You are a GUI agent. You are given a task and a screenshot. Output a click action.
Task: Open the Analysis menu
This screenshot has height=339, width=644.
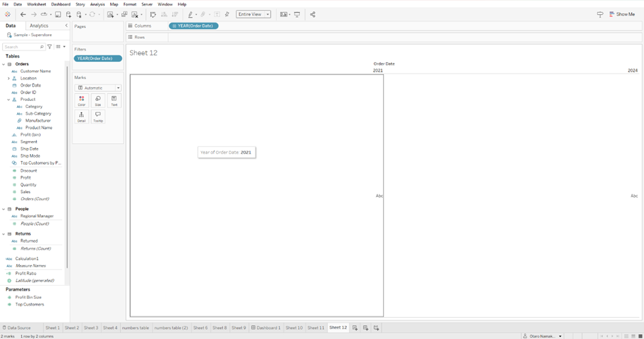97,4
